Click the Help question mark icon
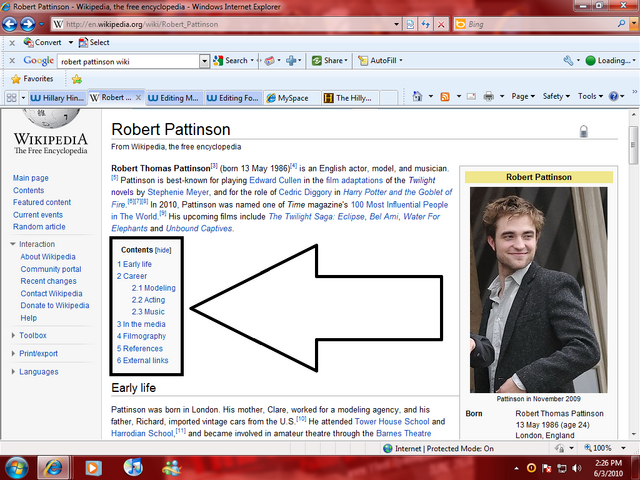Screen dimensions: 640x480 [x=613, y=96]
